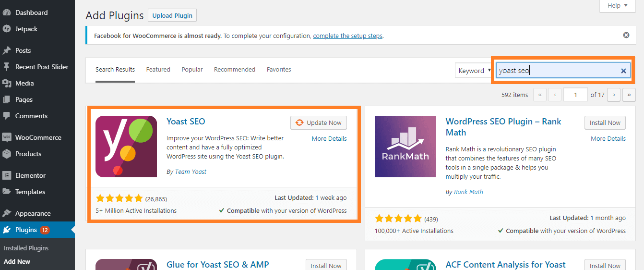Open the Team Yoast author link

pyautogui.click(x=191, y=172)
